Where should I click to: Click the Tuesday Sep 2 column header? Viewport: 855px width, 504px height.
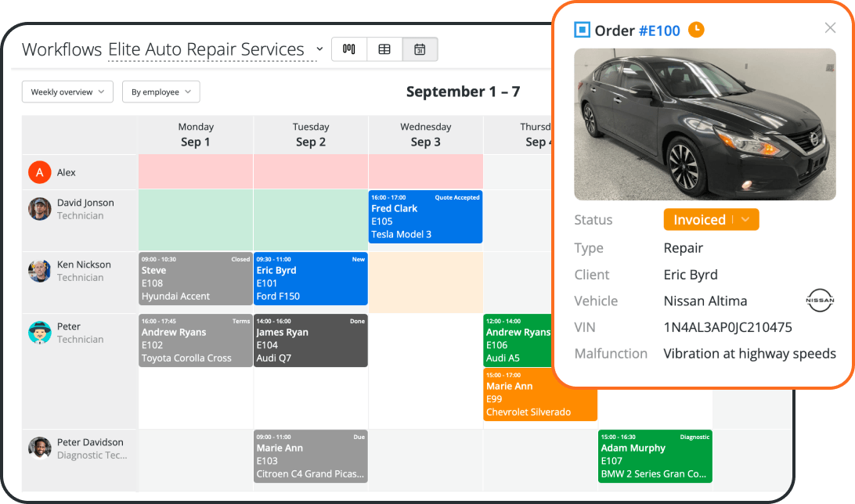311,135
